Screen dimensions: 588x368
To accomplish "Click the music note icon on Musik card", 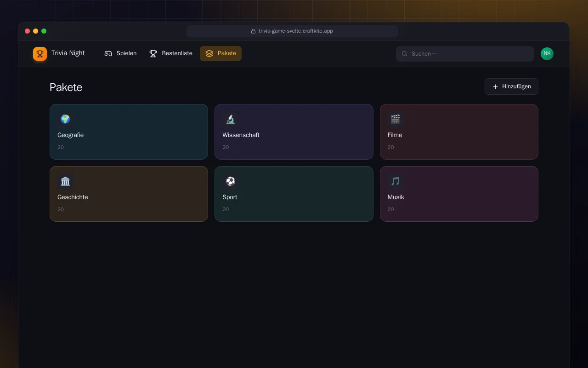I will point(395,181).
